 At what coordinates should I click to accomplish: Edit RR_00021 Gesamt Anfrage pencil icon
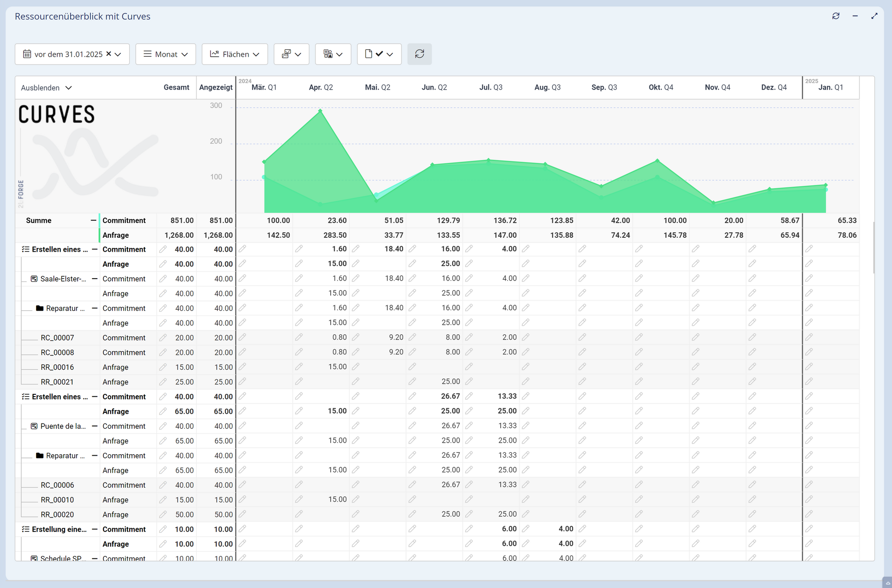tap(163, 382)
